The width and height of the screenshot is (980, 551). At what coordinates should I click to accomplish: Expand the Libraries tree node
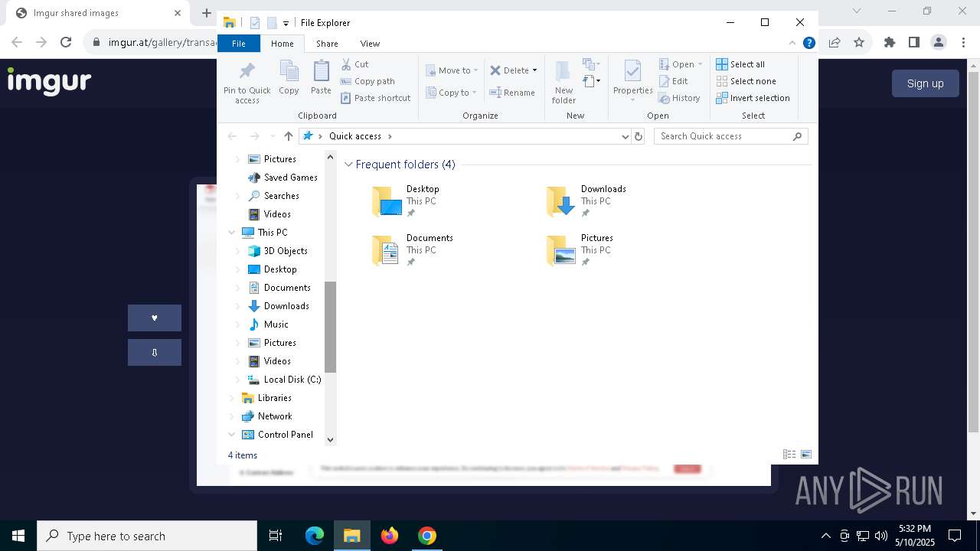point(232,398)
